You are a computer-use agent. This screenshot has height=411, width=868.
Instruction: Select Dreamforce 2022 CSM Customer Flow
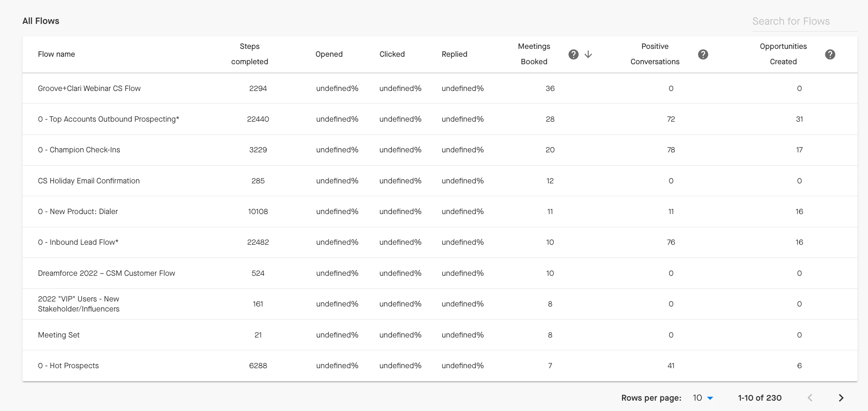pyautogui.click(x=106, y=273)
